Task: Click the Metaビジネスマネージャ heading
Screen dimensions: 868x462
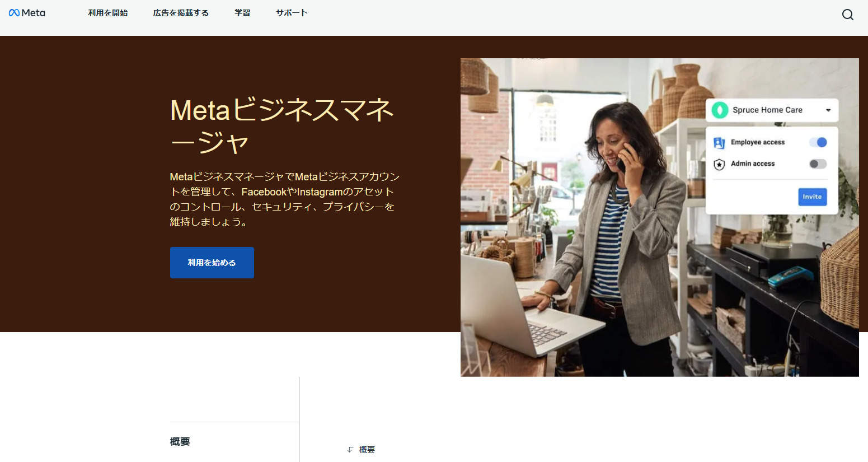Action: point(283,126)
